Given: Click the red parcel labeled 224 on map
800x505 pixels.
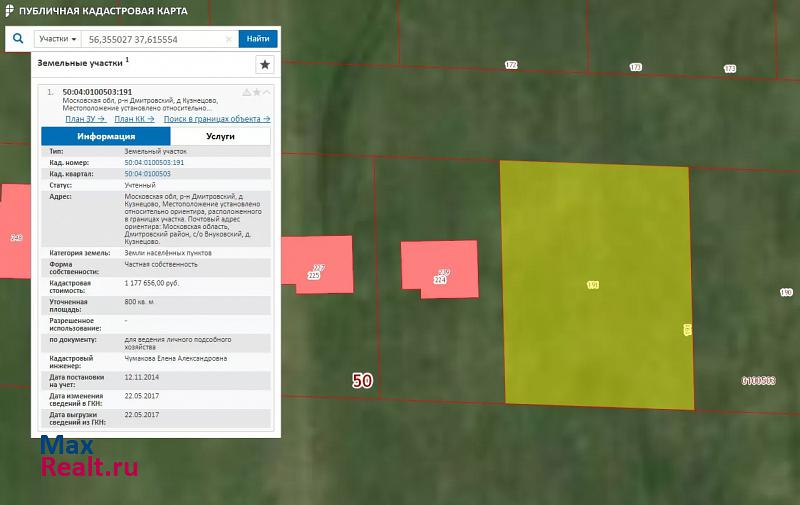Looking at the screenshot, I should (x=439, y=265).
